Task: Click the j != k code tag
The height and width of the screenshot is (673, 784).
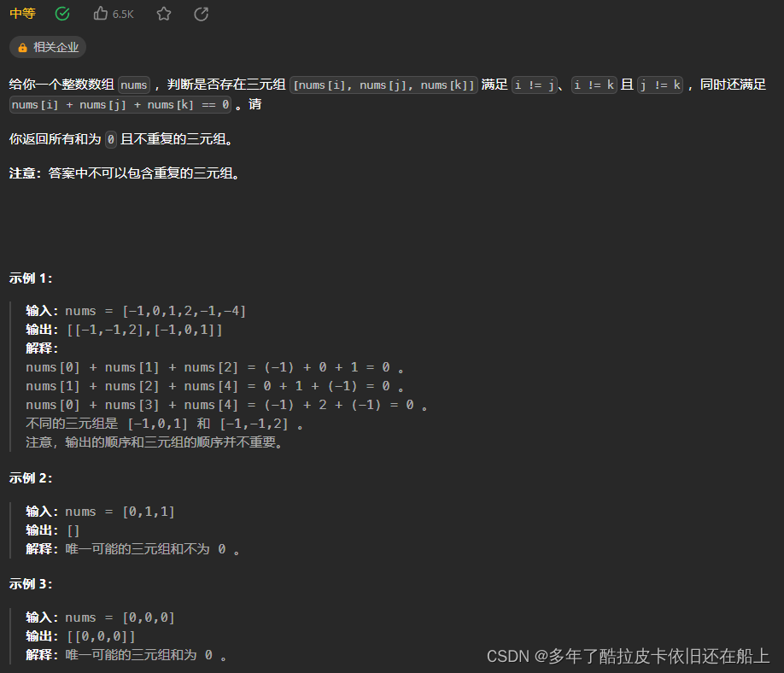Action: click(660, 85)
